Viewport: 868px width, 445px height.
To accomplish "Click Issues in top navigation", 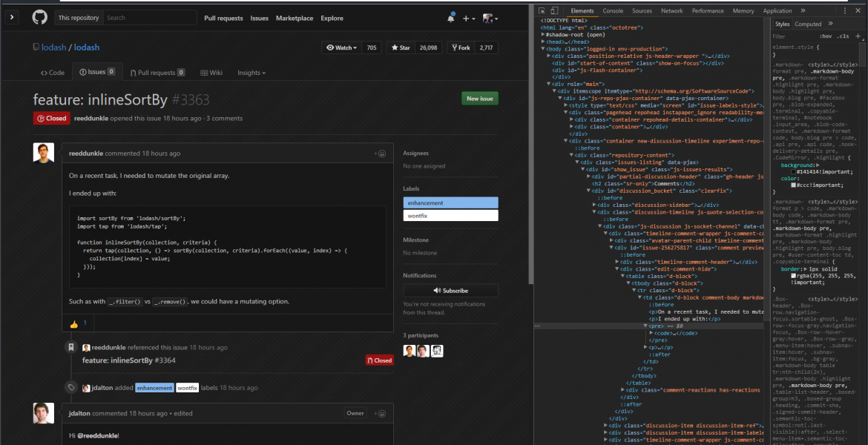I will (259, 19).
